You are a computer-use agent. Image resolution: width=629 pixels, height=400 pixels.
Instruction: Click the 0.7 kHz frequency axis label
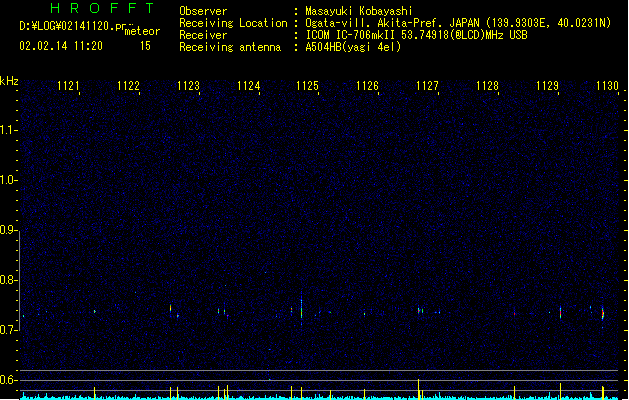pyautogui.click(x=8, y=330)
